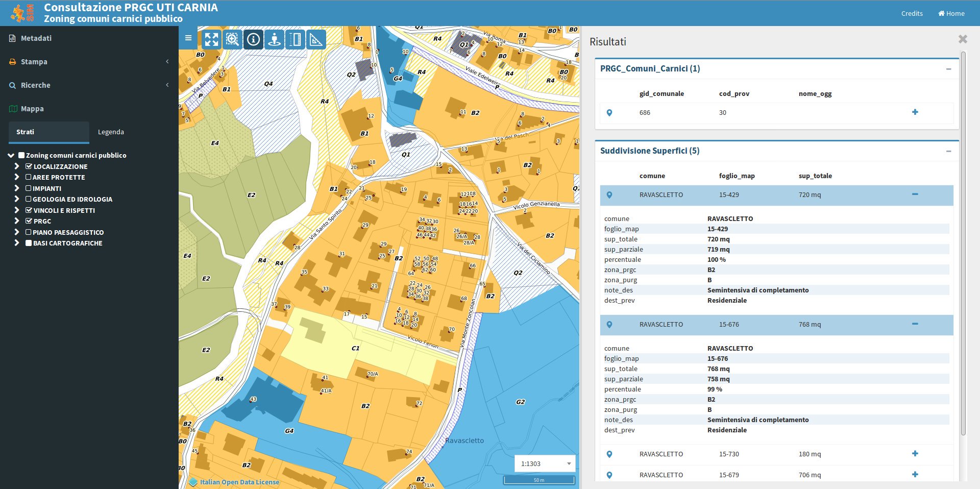Viewport: 980px width, 489px height.
Task: Click the 50 m scale bar
Action: 538,480
